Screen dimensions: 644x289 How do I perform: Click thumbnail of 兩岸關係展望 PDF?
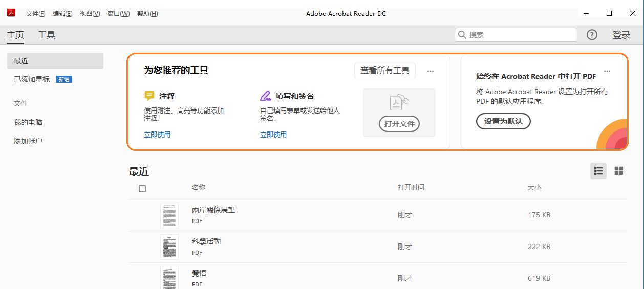169,215
